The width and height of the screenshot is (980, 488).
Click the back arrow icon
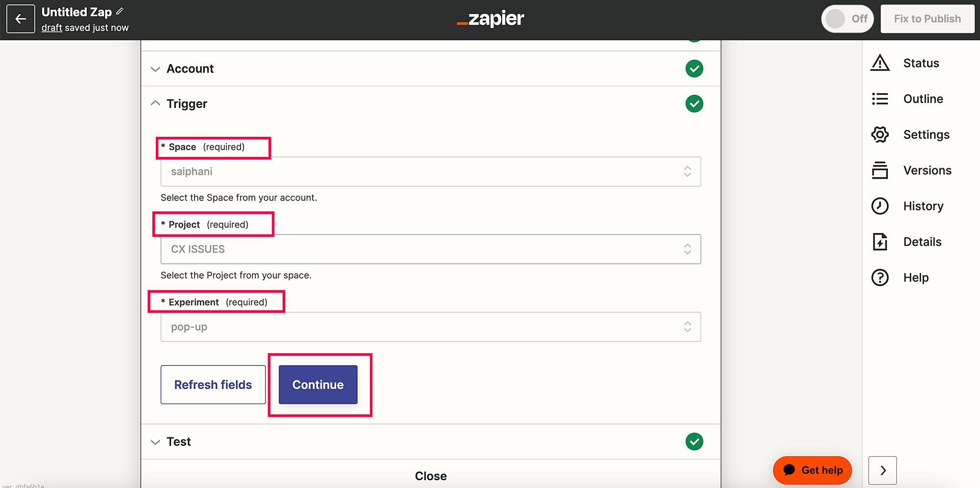click(x=21, y=19)
